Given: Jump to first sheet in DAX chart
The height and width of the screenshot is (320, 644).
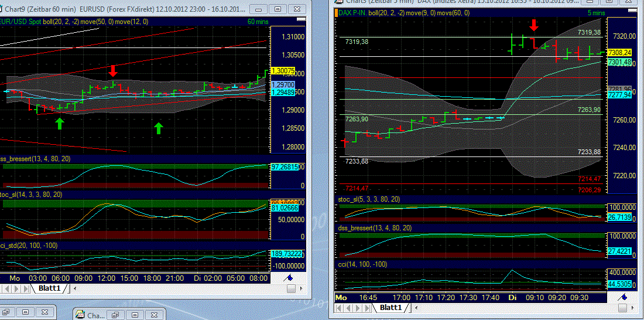Looking at the screenshot, I should 339,308.
